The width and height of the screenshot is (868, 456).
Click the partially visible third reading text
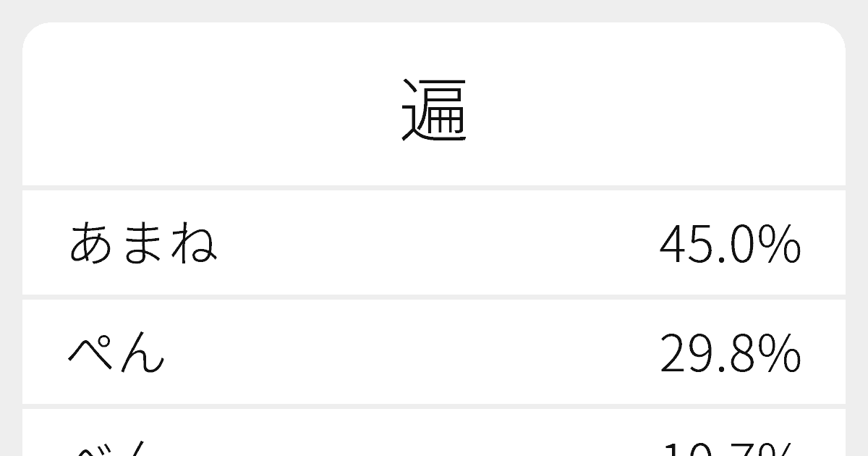(x=116, y=449)
